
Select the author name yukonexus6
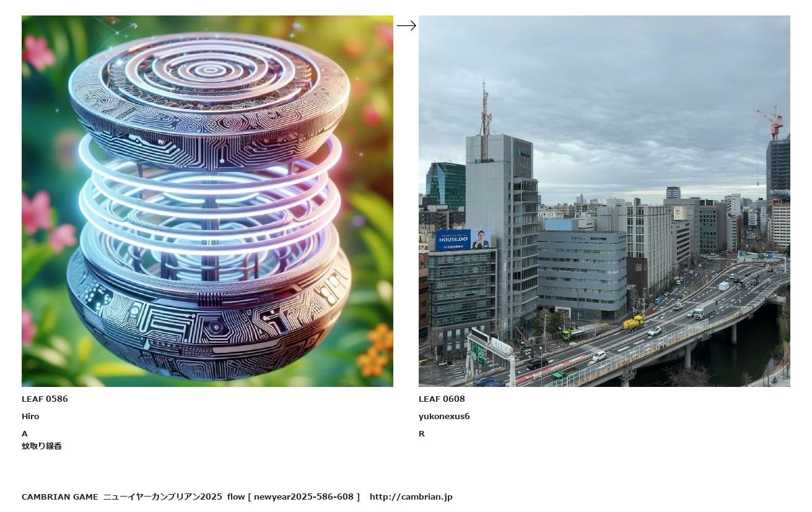click(x=444, y=416)
